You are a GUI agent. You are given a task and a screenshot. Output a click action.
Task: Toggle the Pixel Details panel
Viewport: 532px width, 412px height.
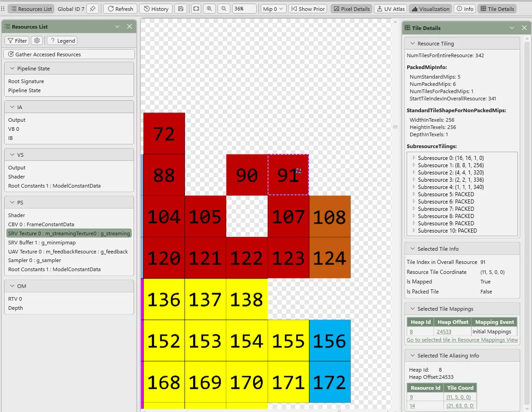click(x=351, y=9)
